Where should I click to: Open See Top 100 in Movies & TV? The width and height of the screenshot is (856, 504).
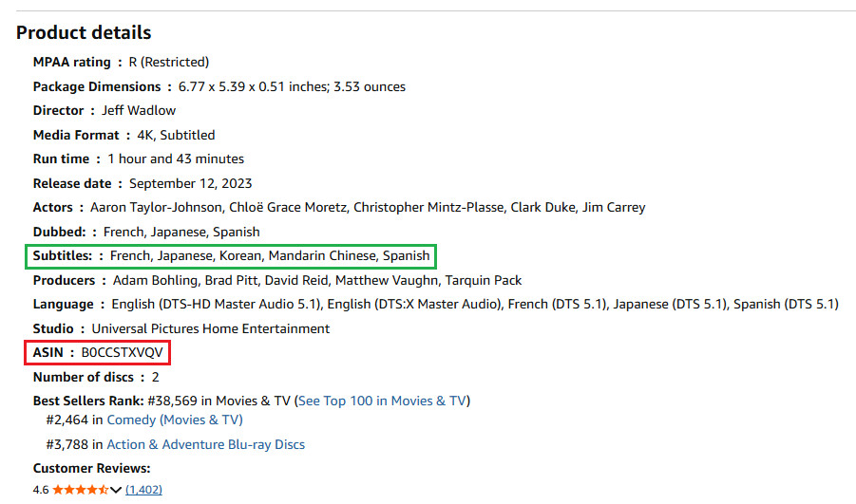click(383, 401)
